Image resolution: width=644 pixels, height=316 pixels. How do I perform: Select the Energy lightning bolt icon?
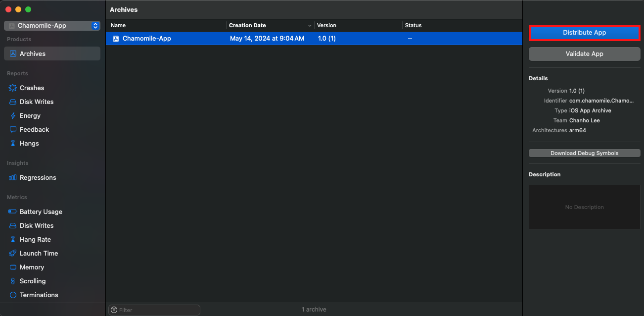[13, 115]
